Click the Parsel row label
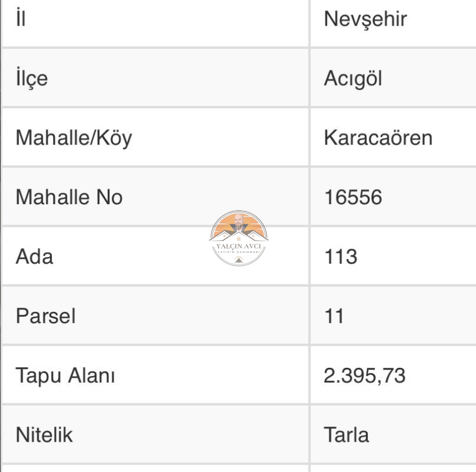The height and width of the screenshot is (472, 476). 46,316
